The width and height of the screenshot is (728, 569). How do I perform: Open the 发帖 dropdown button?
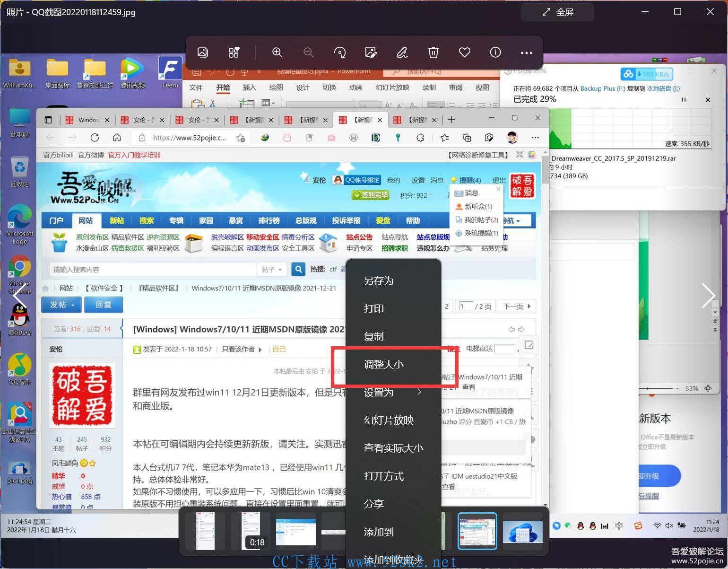(61, 305)
